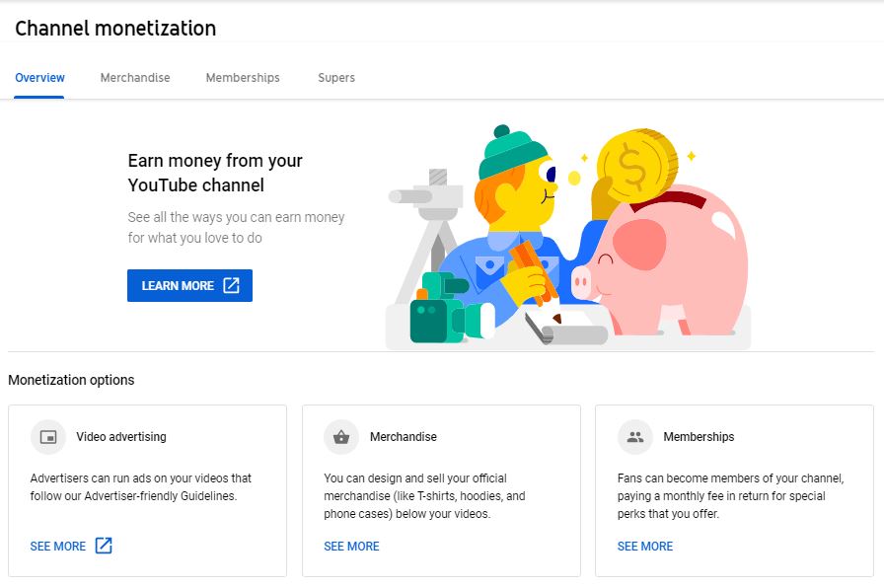Viewport: 884px width, 588px height.
Task: Click the Video advertising card icon
Action: point(48,437)
